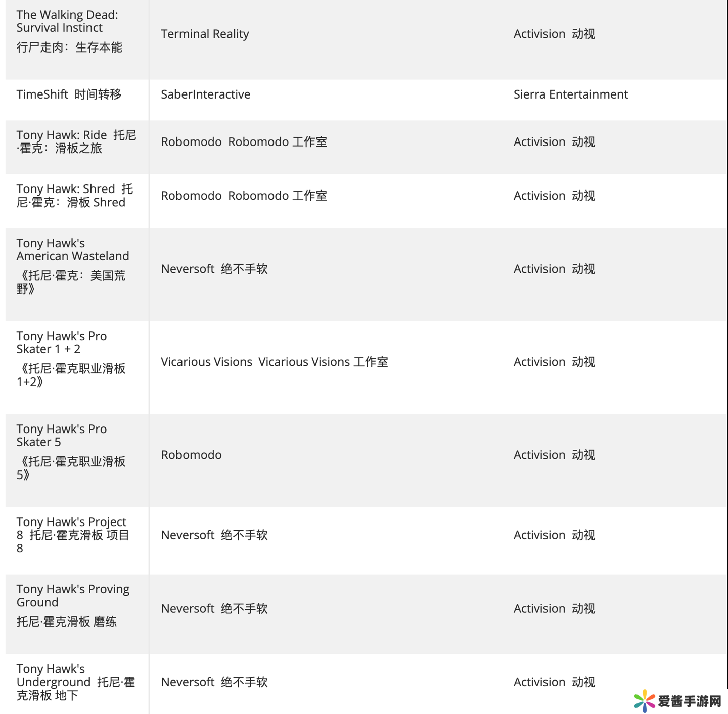Click Neversoft 绝不手软 in American Wasteland row
The height and width of the screenshot is (714, 728).
[x=214, y=269]
